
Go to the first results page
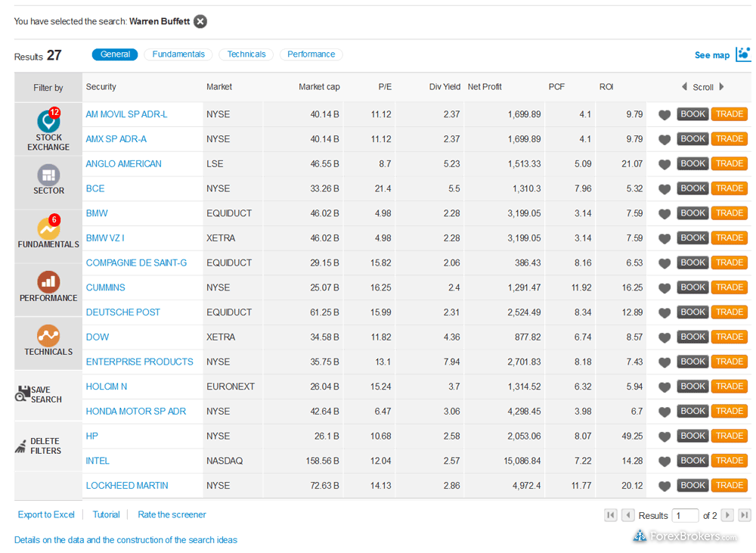coord(610,515)
